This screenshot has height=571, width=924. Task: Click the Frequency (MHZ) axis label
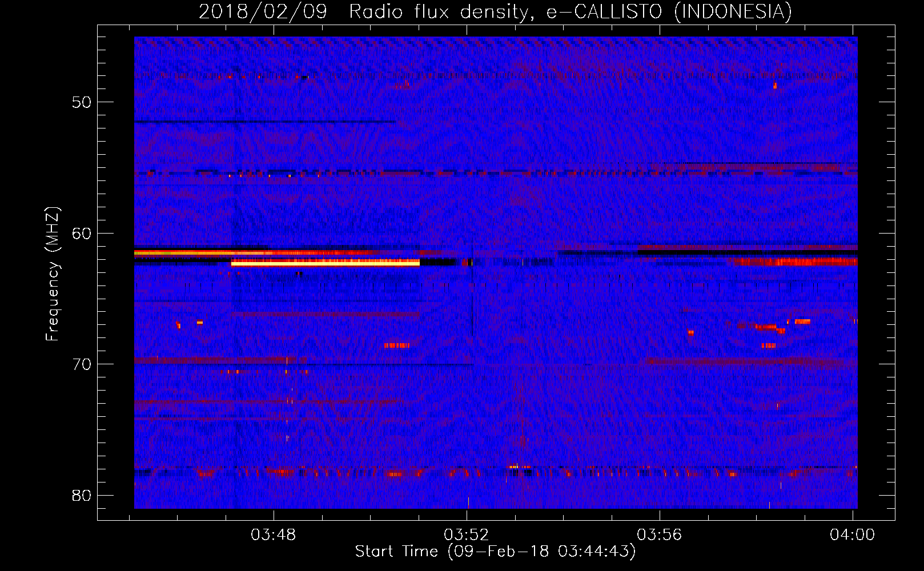click(x=53, y=274)
